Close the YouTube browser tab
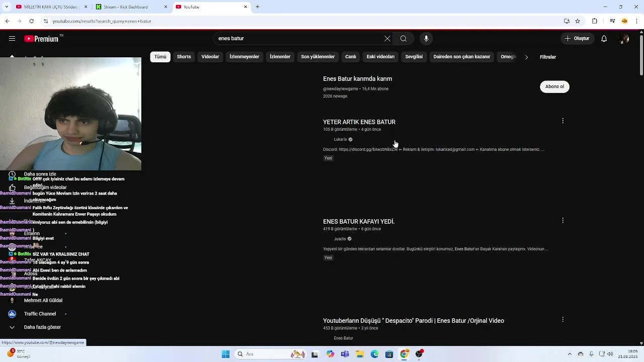644x362 pixels. tap(246, 7)
